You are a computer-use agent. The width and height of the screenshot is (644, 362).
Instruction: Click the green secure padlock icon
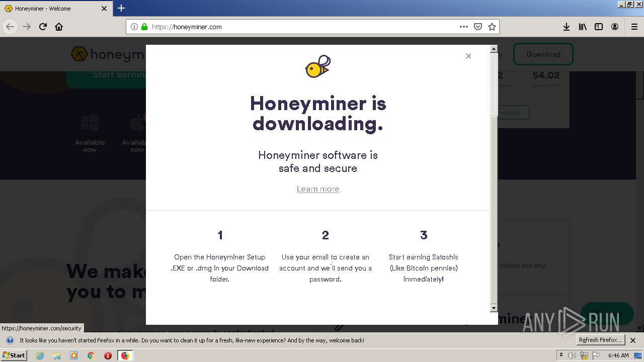pyautogui.click(x=144, y=27)
